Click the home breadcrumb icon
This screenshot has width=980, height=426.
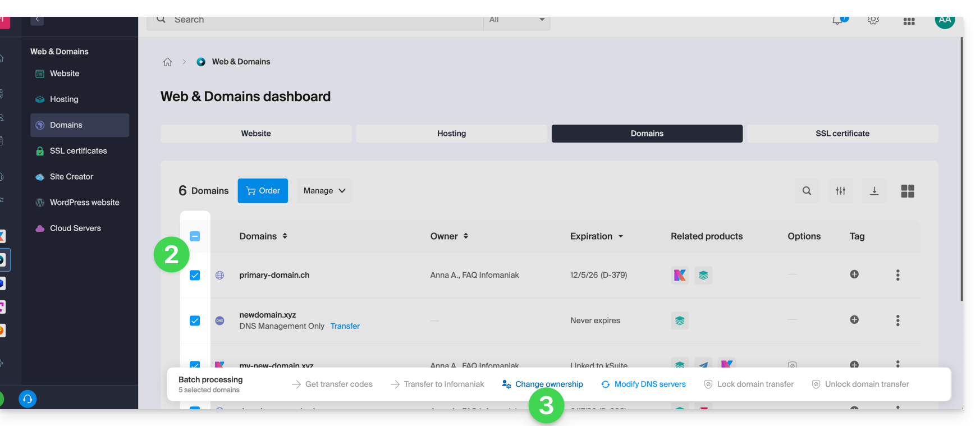click(167, 62)
